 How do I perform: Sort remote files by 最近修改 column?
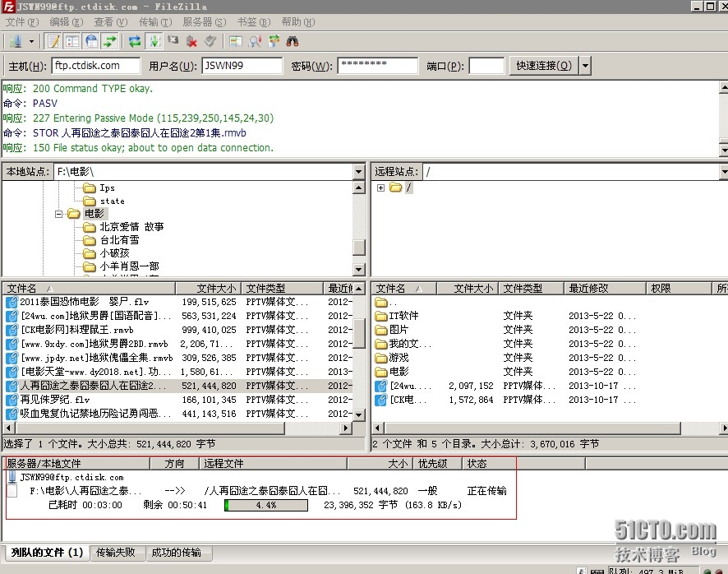(605, 288)
